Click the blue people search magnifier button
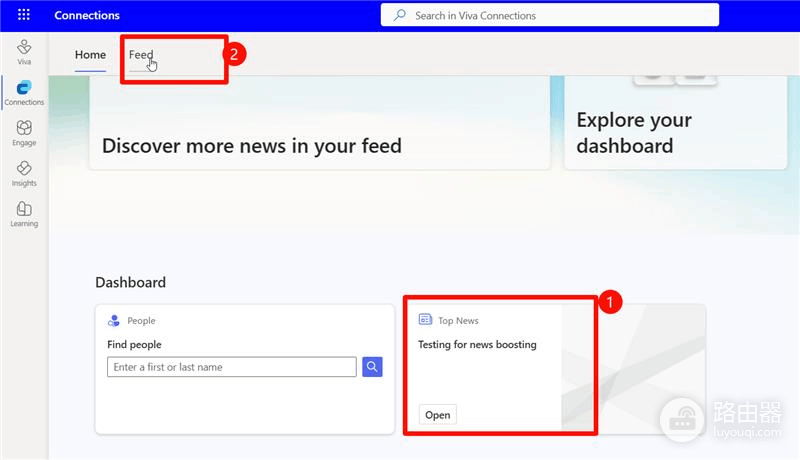800x460 pixels. click(372, 367)
